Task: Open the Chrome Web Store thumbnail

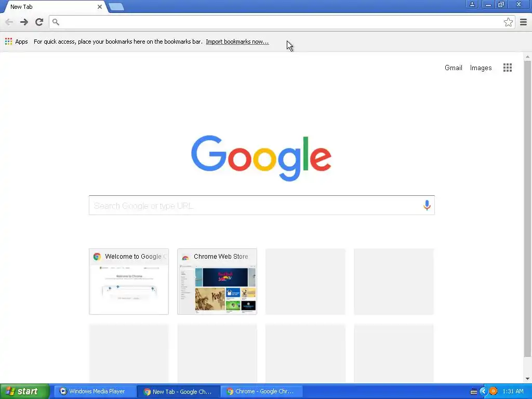Action: (x=217, y=282)
